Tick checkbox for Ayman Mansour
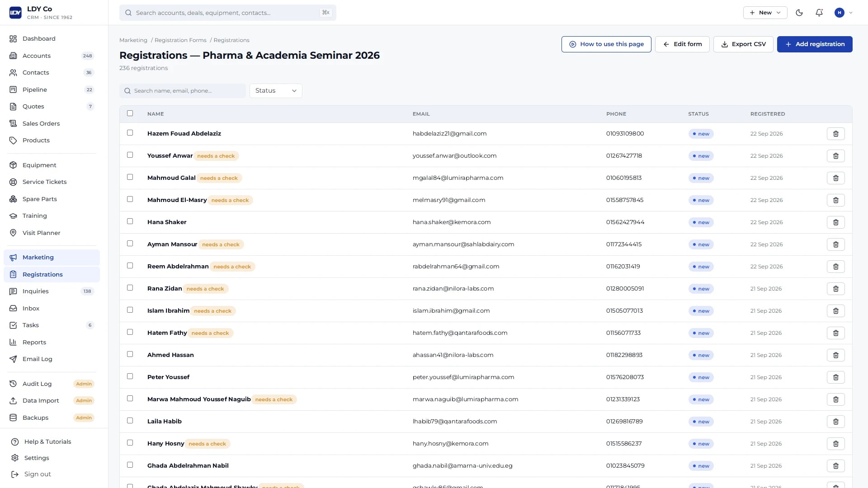868x488 pixels. pyautogui.click(x=130, y=244)
